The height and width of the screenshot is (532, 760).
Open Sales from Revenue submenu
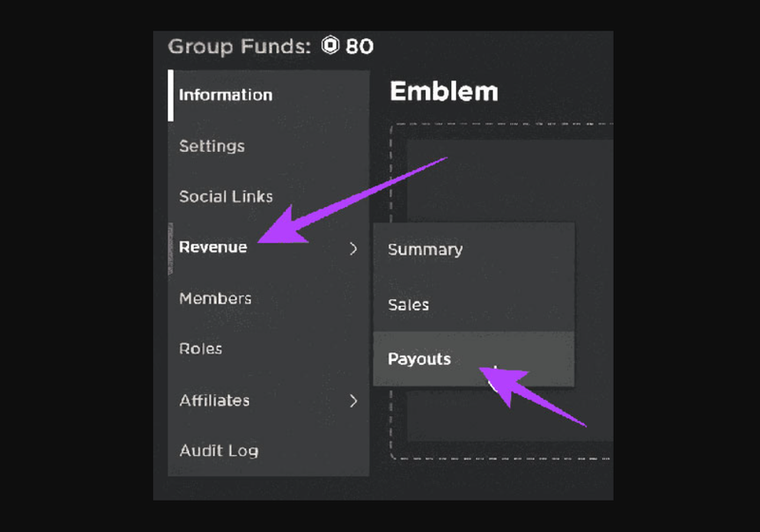click(x=408, y=305)
